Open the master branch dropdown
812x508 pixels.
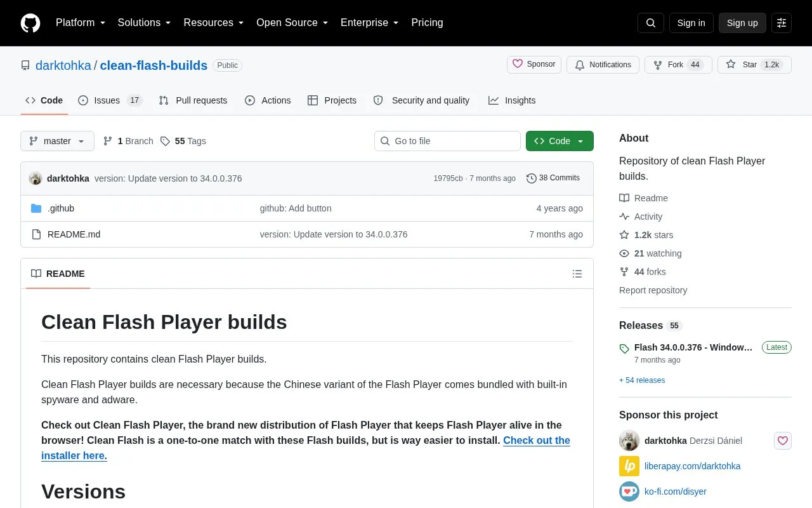tap(57, 141)
